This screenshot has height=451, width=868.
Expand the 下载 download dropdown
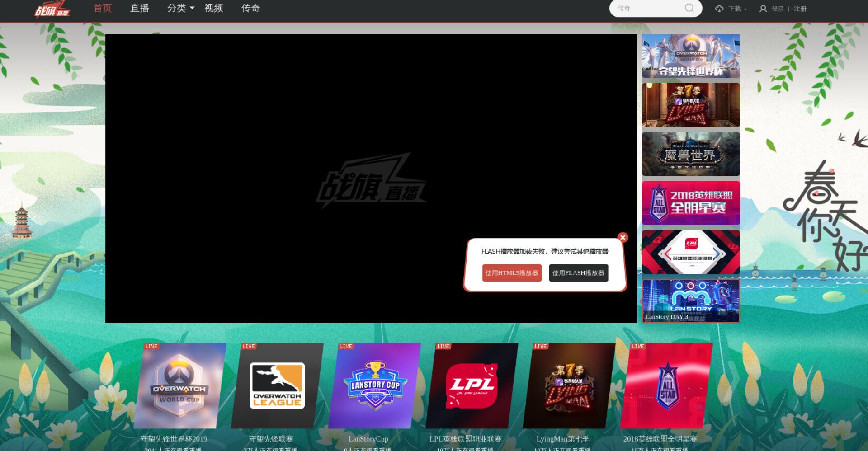[737, 9]
